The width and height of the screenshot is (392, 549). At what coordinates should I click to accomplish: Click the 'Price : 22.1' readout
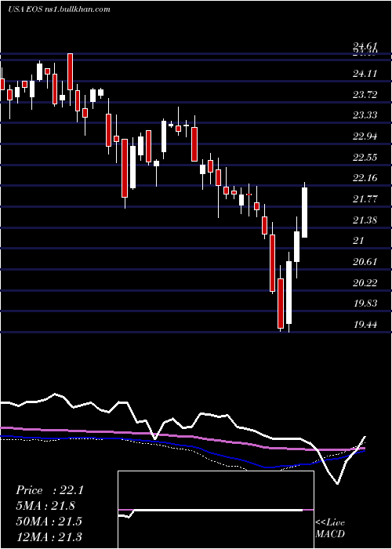(49, 490)
